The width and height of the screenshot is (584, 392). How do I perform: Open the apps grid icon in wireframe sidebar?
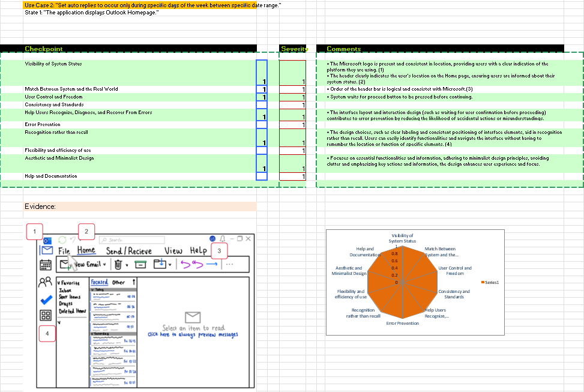(x=46, y=315)
